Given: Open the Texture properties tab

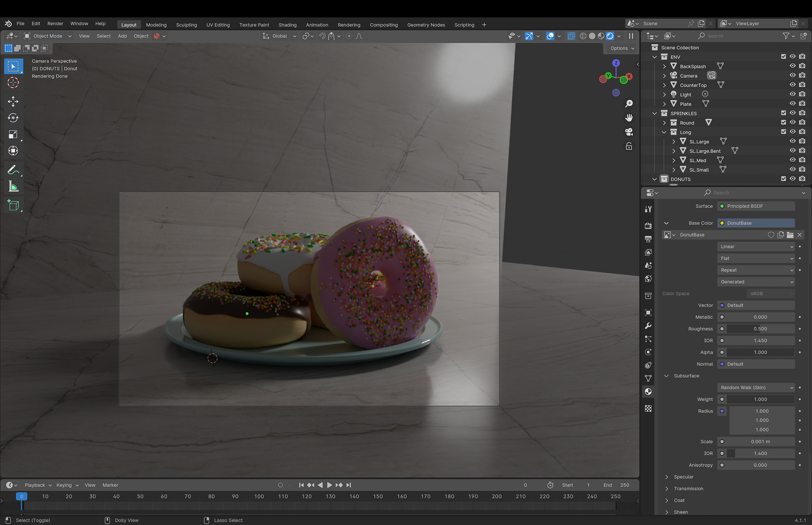Looking at the screenshot, I should 648,408.
